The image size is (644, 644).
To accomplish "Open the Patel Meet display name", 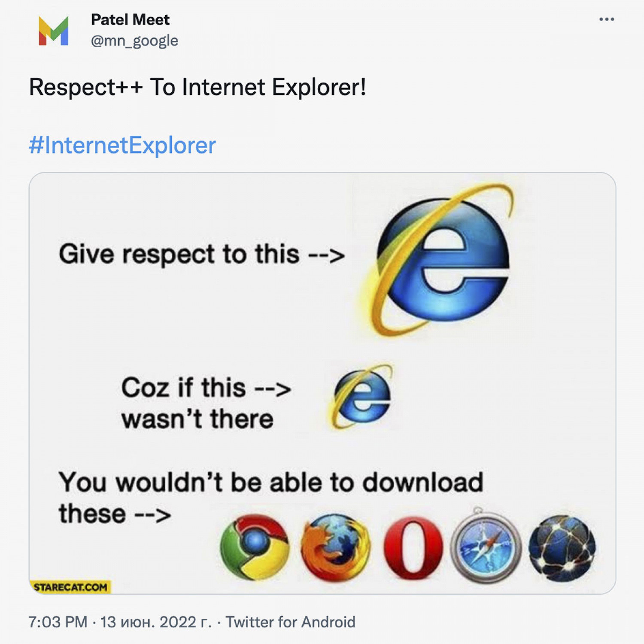I will tap(130, 20).
